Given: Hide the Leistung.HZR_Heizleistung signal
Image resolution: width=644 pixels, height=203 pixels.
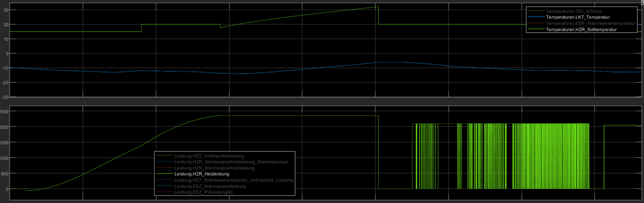Looking at the screenshot, I should click(201, 174).
